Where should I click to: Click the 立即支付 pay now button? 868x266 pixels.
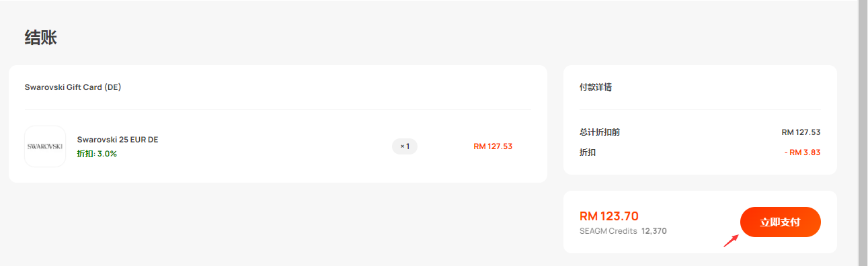(x=780, y=222)
